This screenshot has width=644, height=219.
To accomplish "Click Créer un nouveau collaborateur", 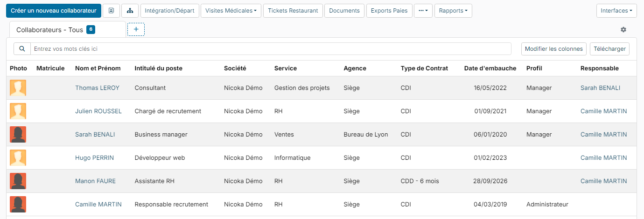I will (53, 11).
